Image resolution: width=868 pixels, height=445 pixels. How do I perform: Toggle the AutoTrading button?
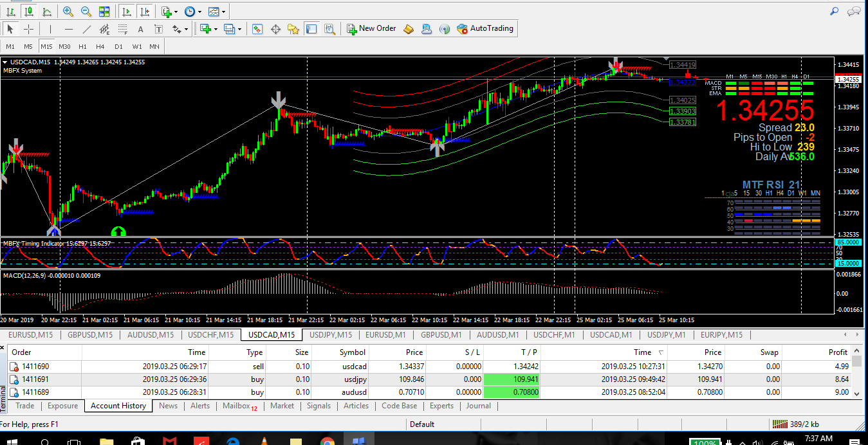pos(485,28)
